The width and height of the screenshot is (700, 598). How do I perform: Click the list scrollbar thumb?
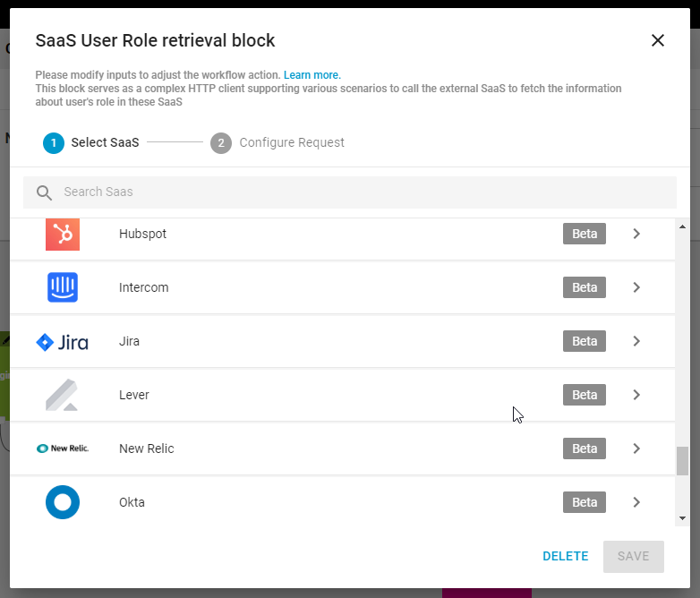tap(682, 461)
